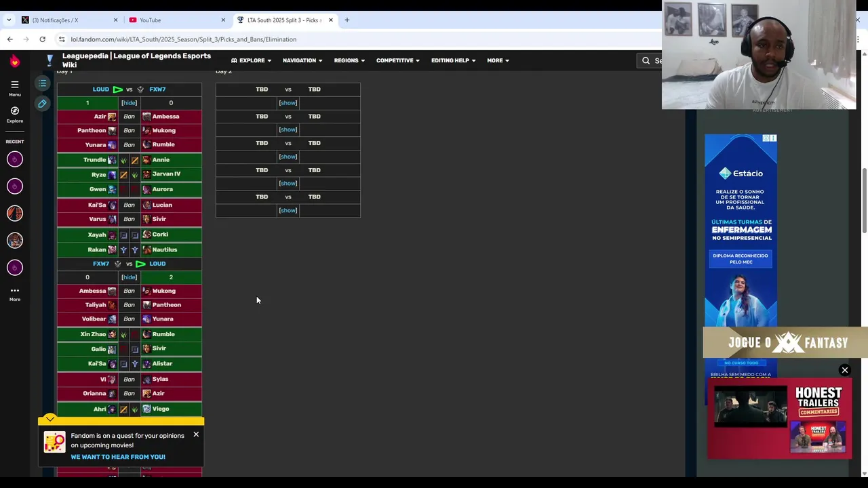Click the green LOUD team logo in first match
This screenshot has height=488, width=868.
point(117,89)
